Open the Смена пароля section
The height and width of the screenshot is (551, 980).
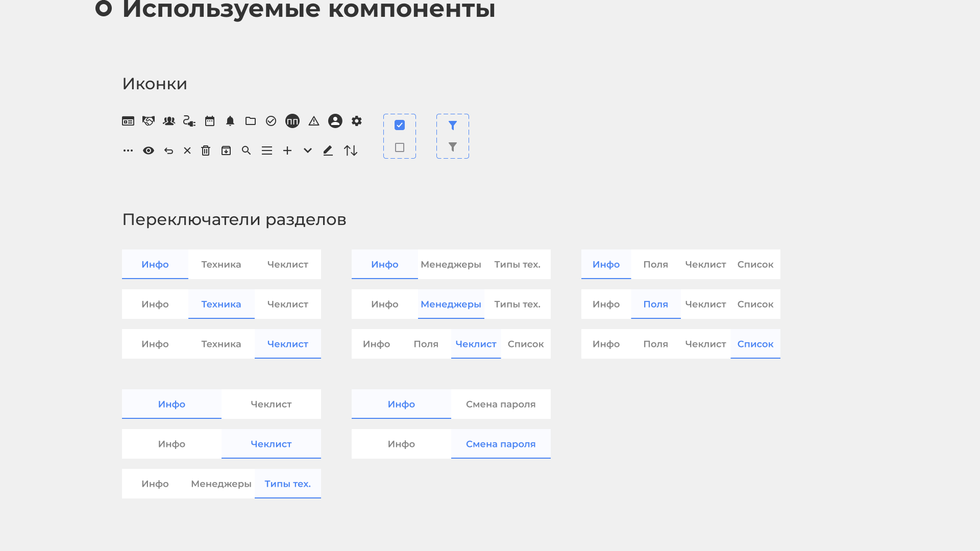click(x=501, y=444)
